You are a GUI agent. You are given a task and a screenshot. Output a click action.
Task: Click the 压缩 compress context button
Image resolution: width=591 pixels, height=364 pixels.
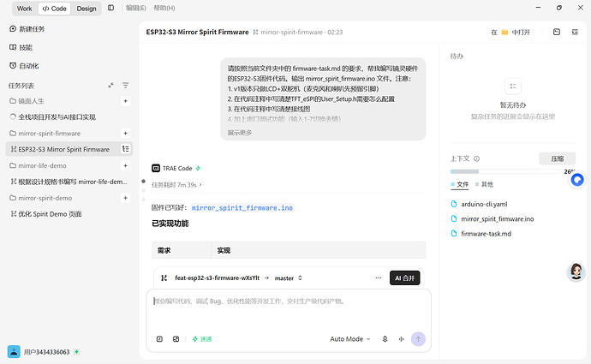pyautogui.click(x=557, y=158)
